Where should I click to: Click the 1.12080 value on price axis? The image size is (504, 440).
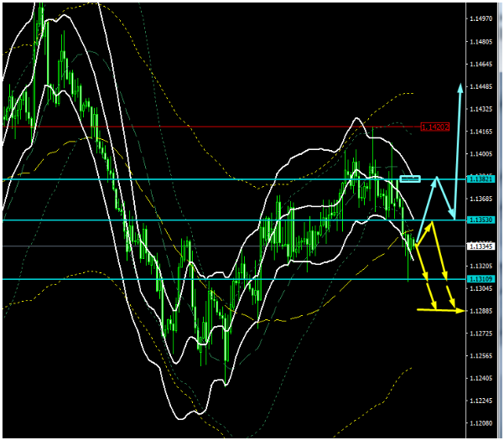481,423
